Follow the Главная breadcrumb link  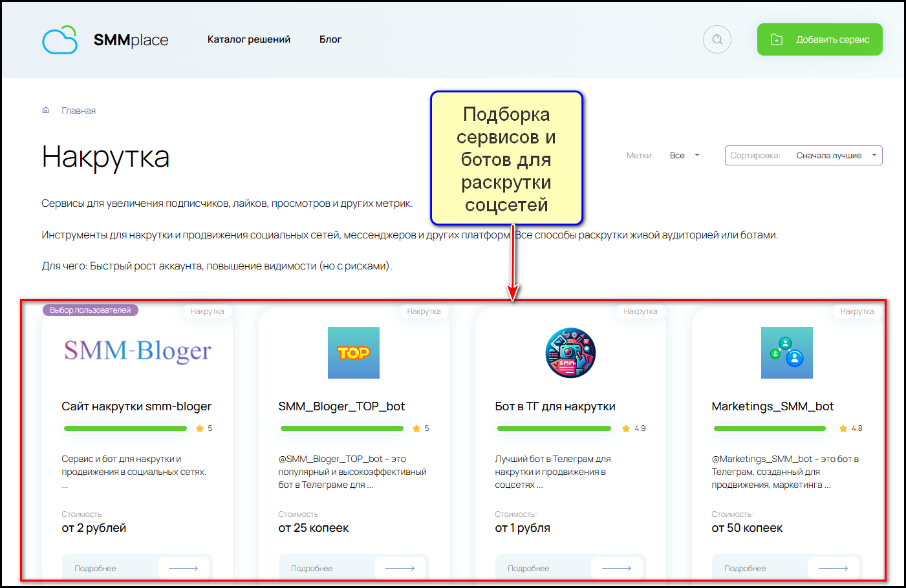(x=78, y=110)
